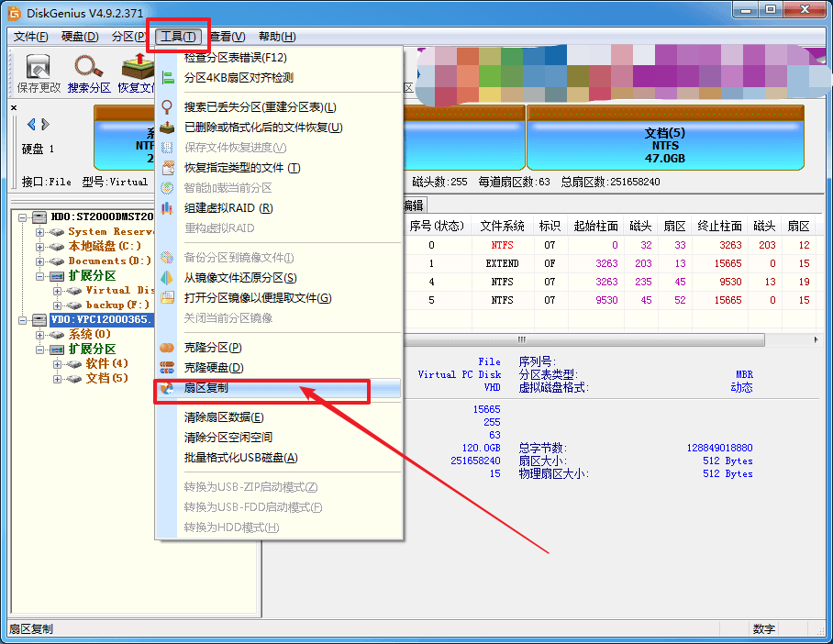Click the icon beside 组建虚拟RAID
Image resolution: width=833 pixels, height=644 pixels.
167,207
